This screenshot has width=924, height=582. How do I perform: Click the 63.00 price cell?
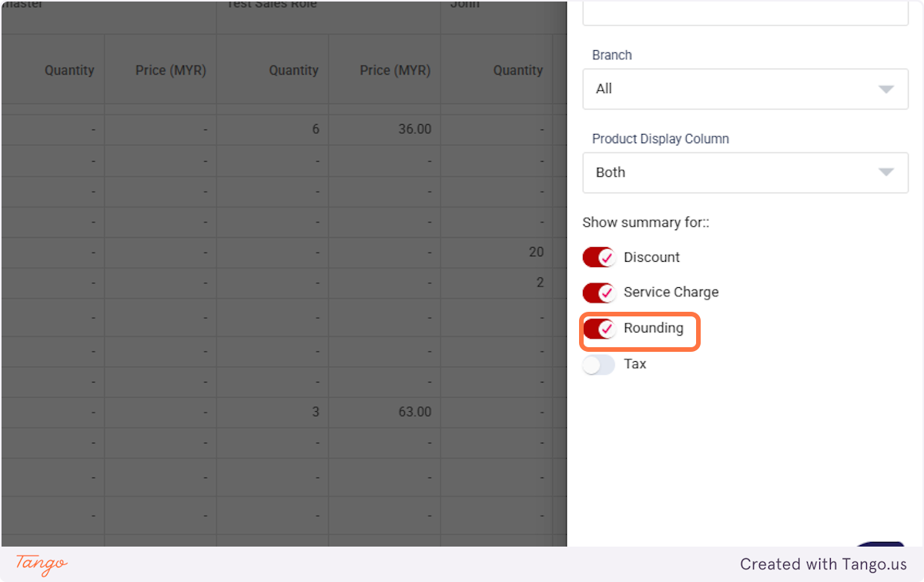pos(384,412)
